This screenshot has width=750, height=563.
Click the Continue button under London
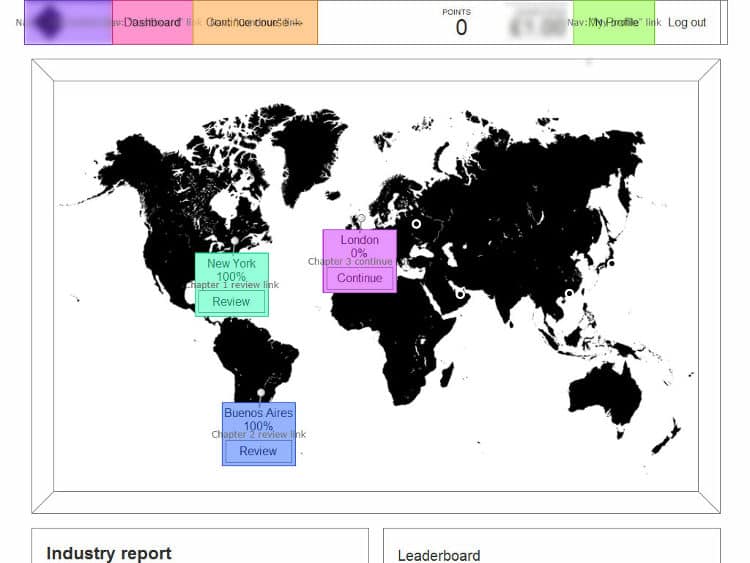pyautogui.click(x=359, y=278)
